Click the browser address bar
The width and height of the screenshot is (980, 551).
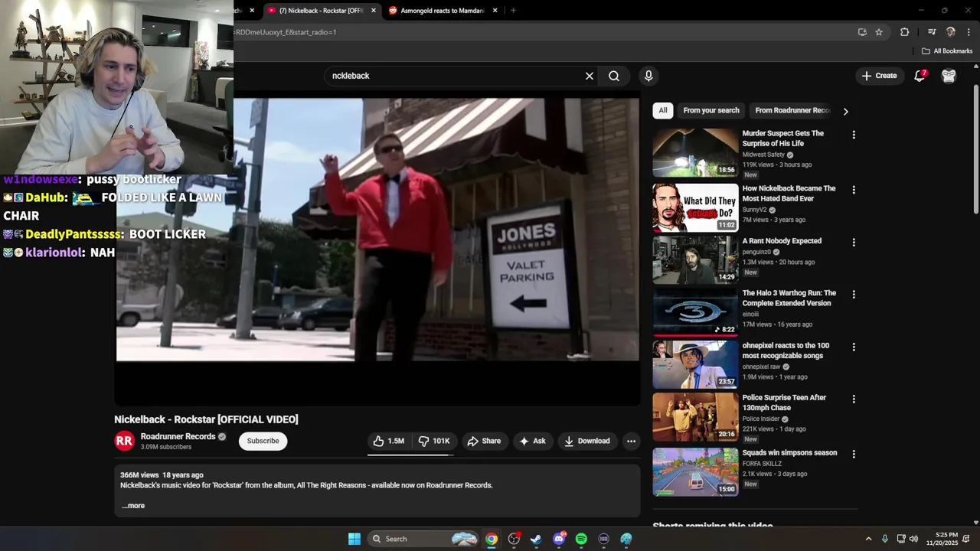(542, 32)
